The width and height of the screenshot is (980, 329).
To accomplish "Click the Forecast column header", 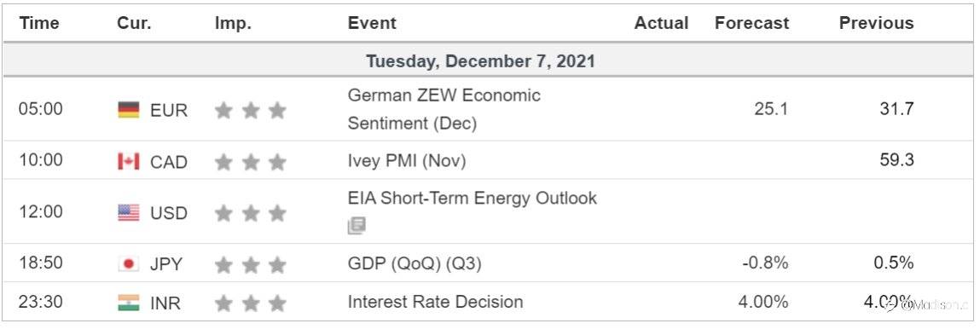I will [752, 23].
